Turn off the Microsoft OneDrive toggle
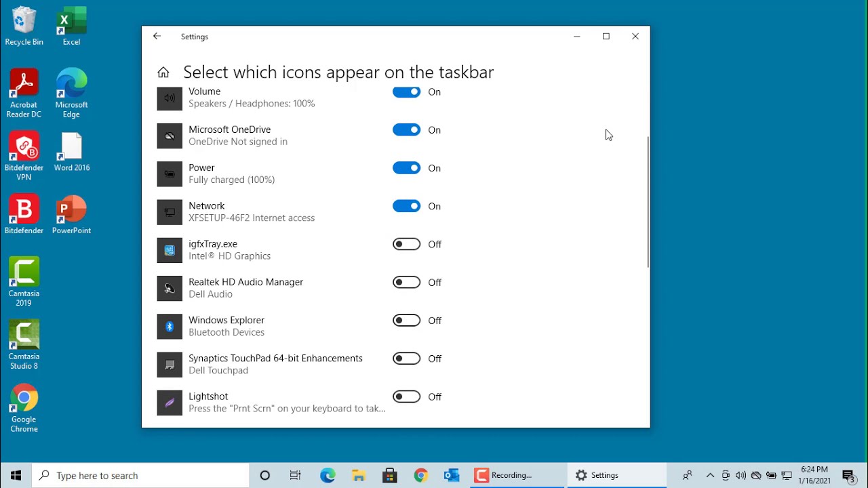868x488 pixels. point(407,130)
